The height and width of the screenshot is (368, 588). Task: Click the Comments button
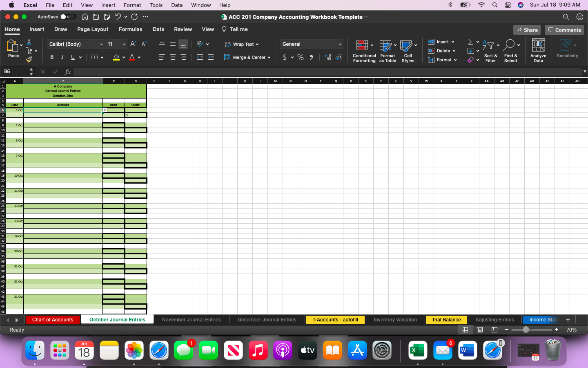pyautogui.click(x=564, y=30)
